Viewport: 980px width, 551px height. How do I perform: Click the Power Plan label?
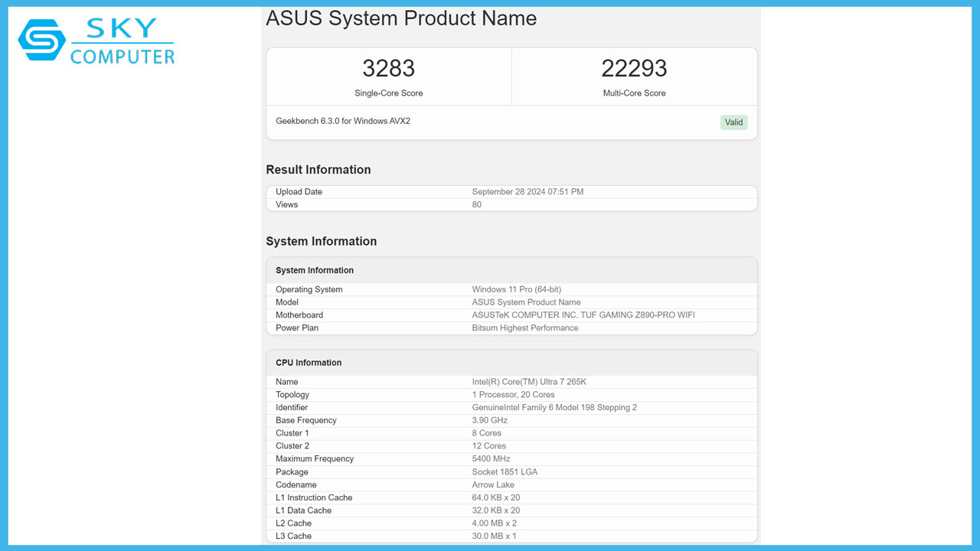pyautogui.click(x=297, y=328)
